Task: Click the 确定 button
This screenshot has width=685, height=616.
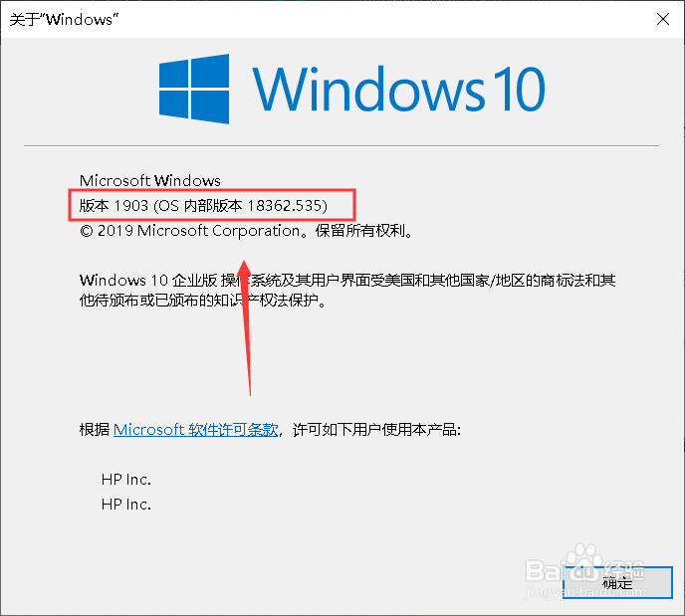Action: [617, 582]
